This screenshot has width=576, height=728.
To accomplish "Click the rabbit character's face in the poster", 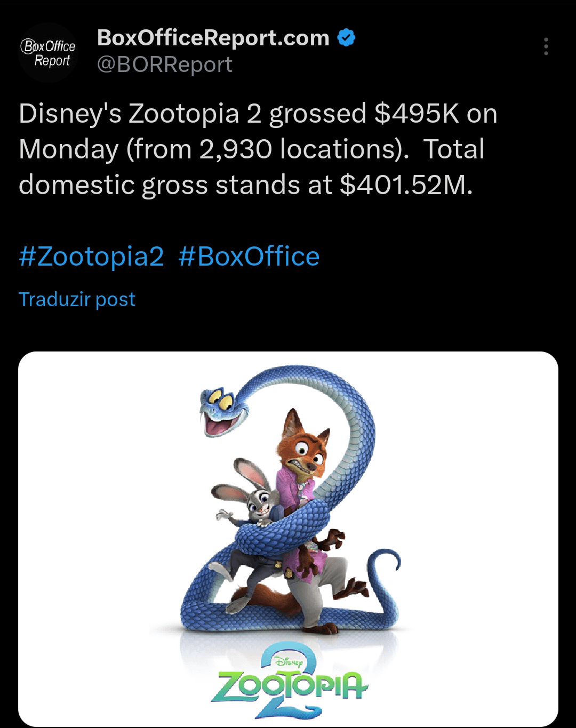I will point(259,501).
